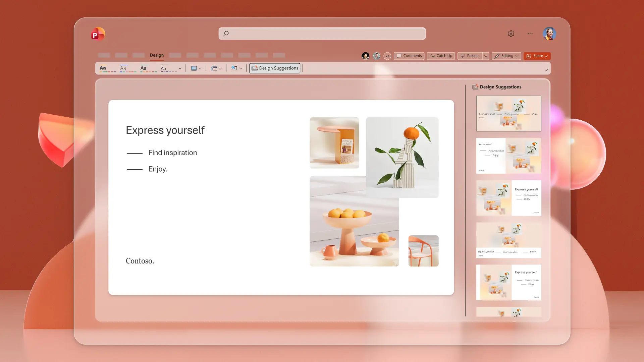The width and height of the screenshot is (644, 362).
Task: Click the Catch Up button
Action: coord(441,56)
